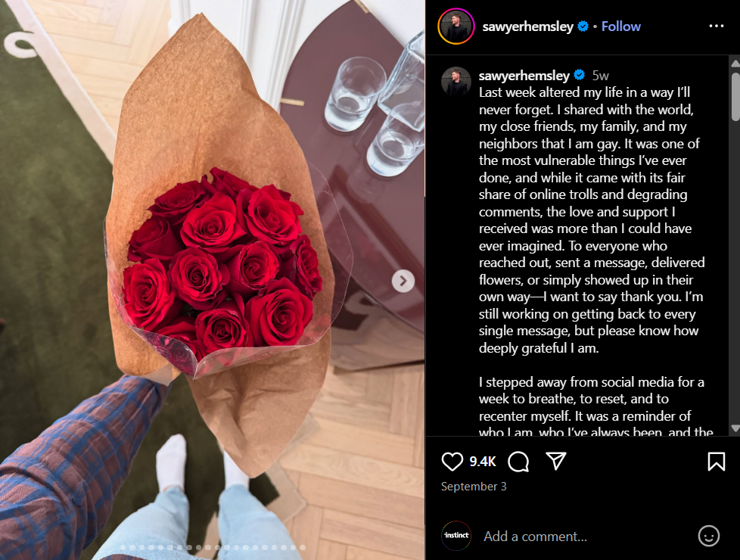The width and height of the screenshot is (740, 560).
Task: Click sawyerhemsley story ring avatar in header
Action: click(x=456, y=26)
